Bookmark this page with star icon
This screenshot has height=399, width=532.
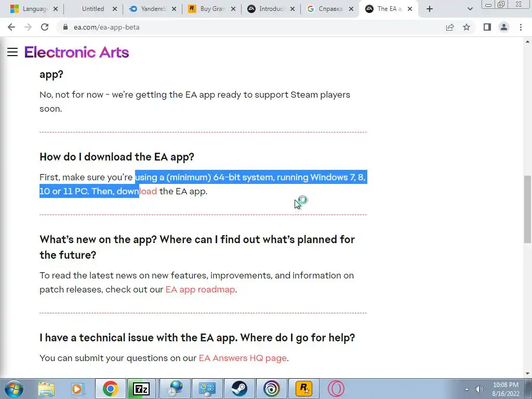(x=467, y=27)
